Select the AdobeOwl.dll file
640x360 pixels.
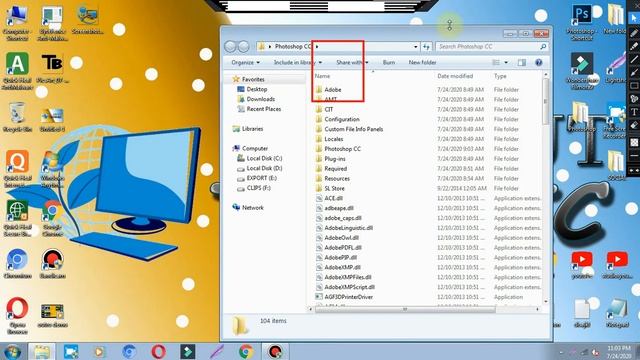[341, 238]
